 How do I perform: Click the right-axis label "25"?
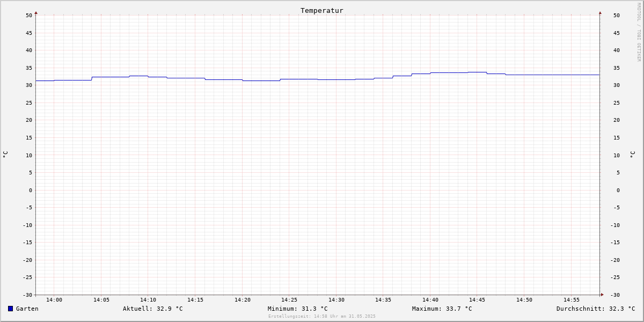617,103
